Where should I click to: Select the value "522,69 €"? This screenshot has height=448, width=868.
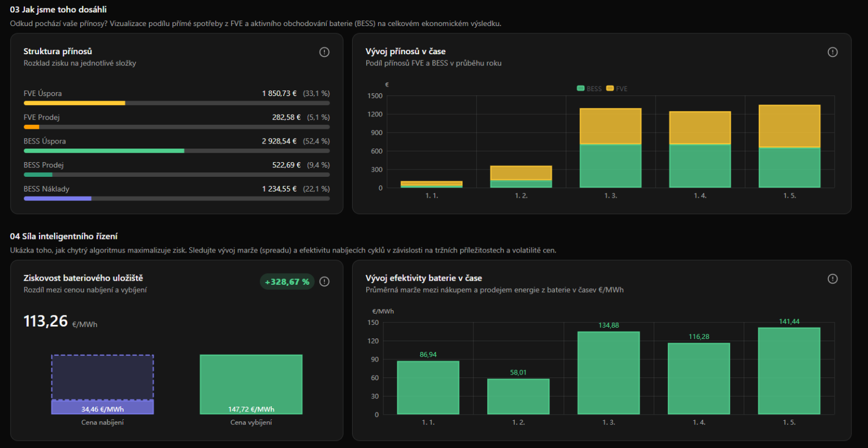[x=287, y=165]
